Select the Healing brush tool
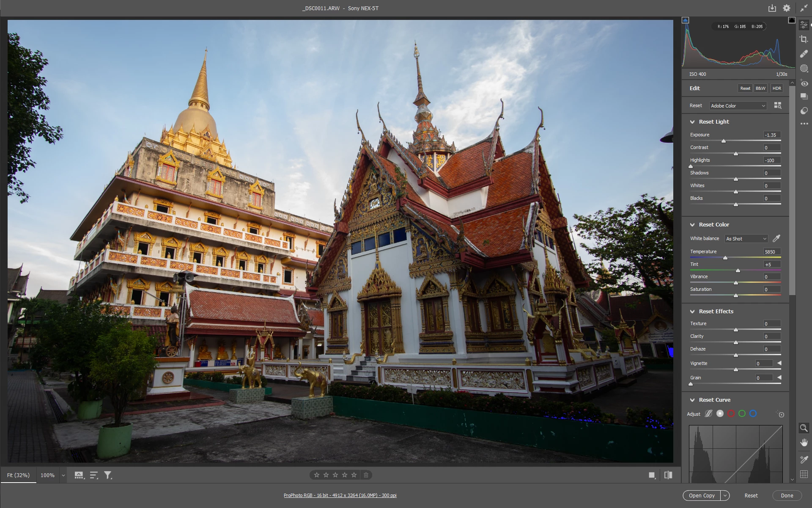The width and height of the screenshot is (812, 508). 804,54
